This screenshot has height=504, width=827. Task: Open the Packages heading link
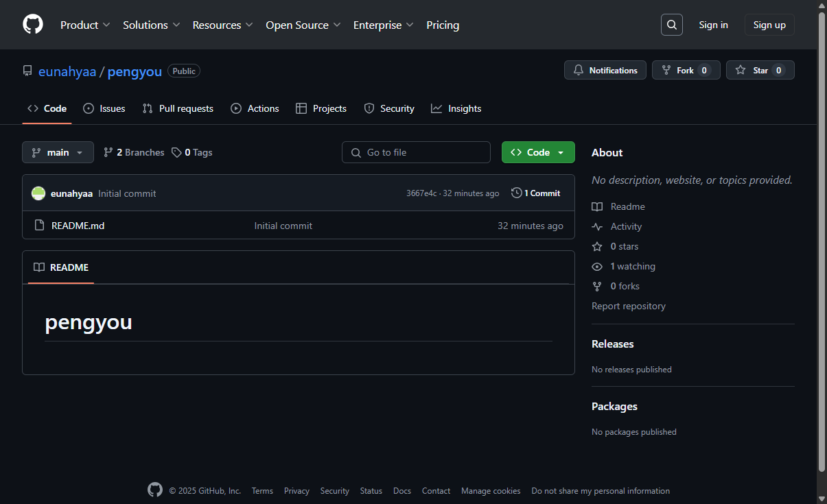coord(614,406)
